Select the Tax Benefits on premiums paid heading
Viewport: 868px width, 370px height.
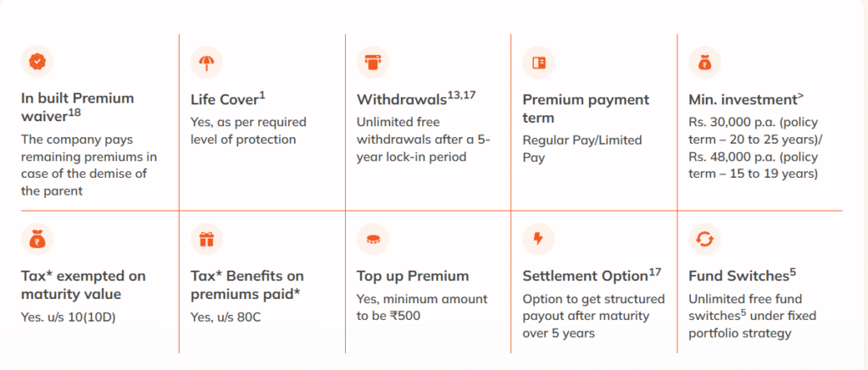pos(247,284)
